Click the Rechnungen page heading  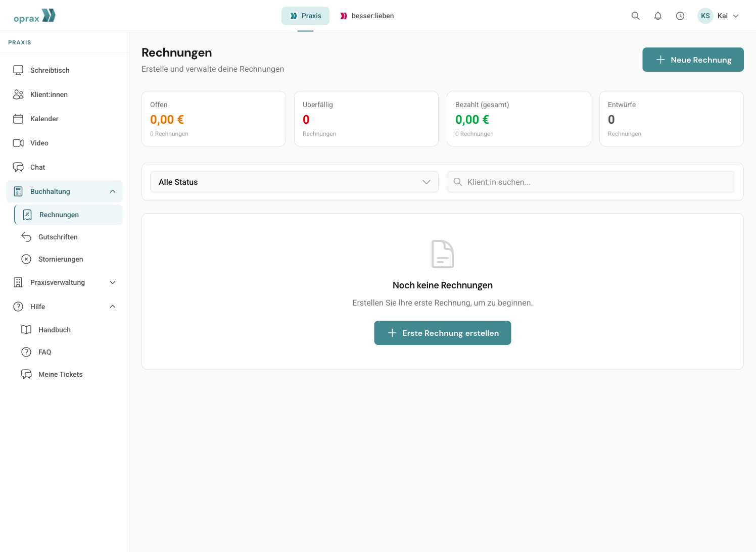(177, 53)
